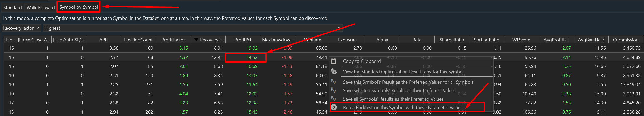This screenshot has height=116, width=644.
Task: Open the RecoveryFactor metric dropdown
Action: tap(21, 28)
